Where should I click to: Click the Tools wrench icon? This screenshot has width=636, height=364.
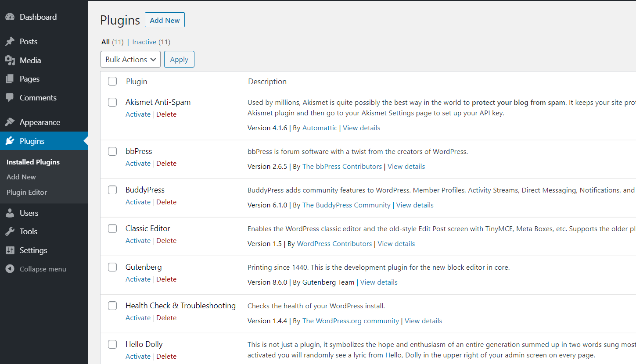(x=10, y=231)
